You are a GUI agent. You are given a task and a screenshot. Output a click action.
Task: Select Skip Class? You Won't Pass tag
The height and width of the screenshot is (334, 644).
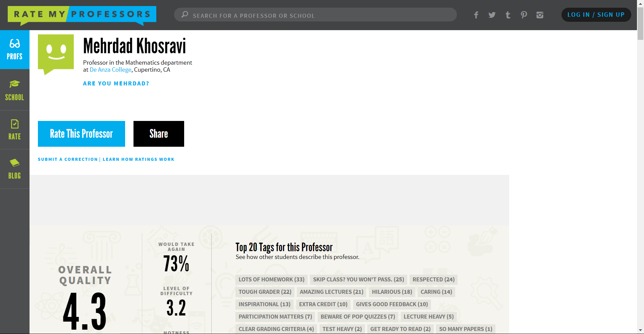(358, 279)
